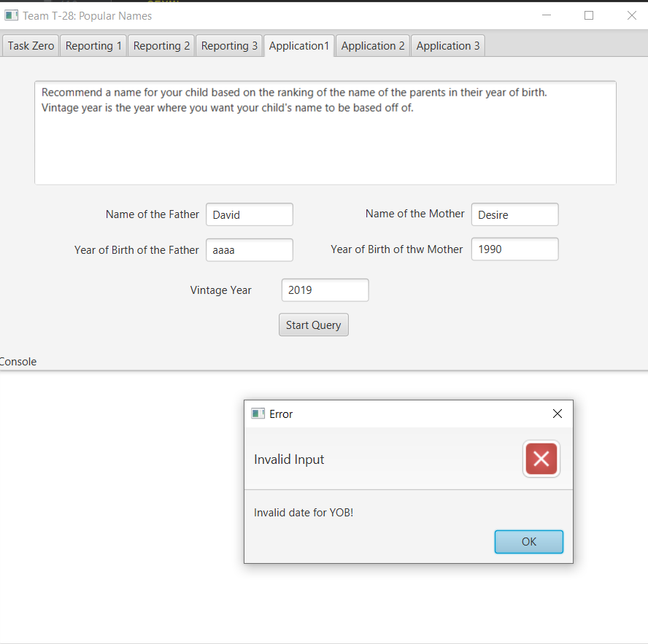Focus the Name of the Father field
This screenshot has width=648, height=644.
pyautogui.click(x=250, y=214)
